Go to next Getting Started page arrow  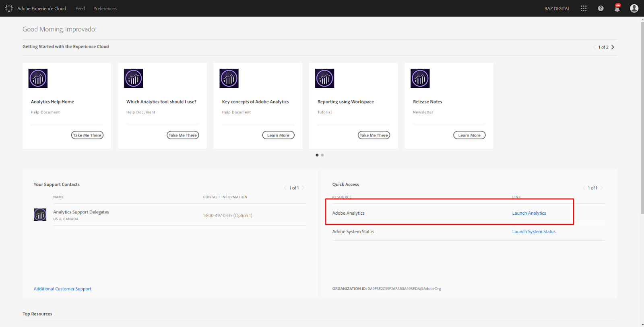[613, 47]
